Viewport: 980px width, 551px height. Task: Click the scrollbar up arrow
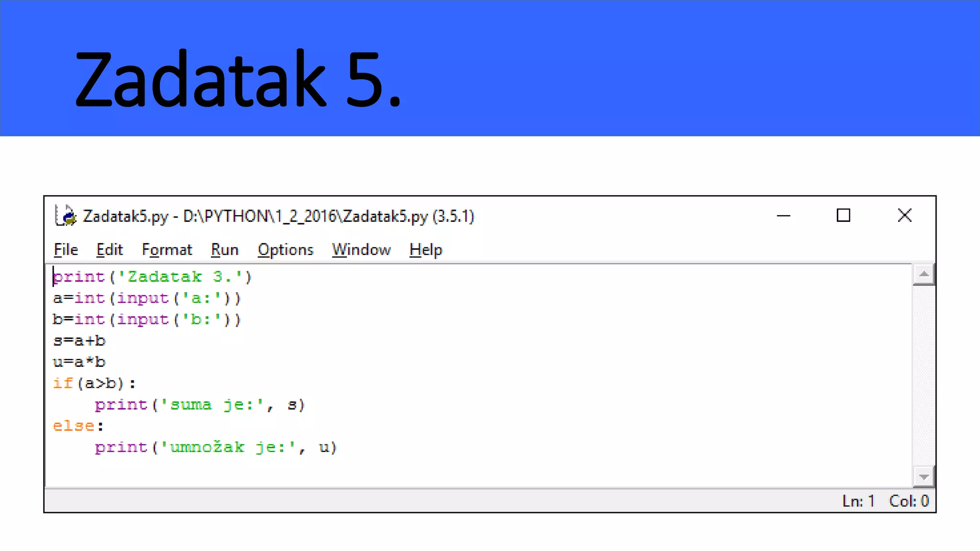click(x=924, y=275)
